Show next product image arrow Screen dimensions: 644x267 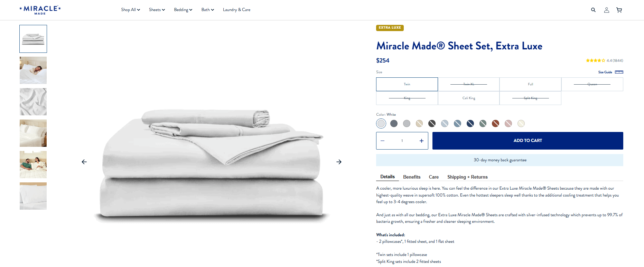tap(339, 162)
